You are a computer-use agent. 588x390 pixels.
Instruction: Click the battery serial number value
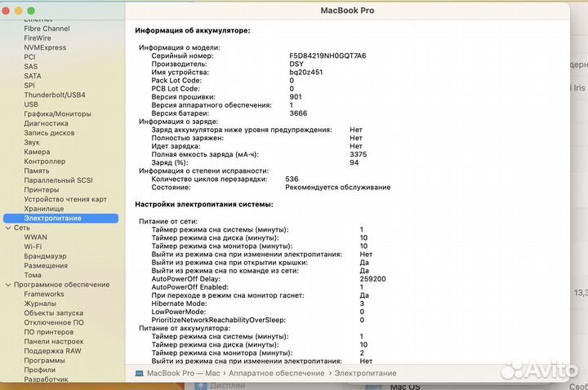click(x=327, y=55)
